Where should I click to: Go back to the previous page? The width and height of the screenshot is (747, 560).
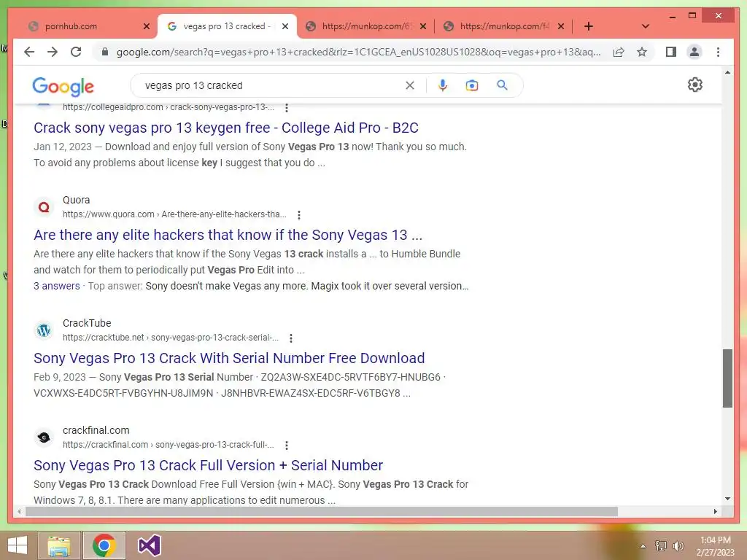pos(29,52)
